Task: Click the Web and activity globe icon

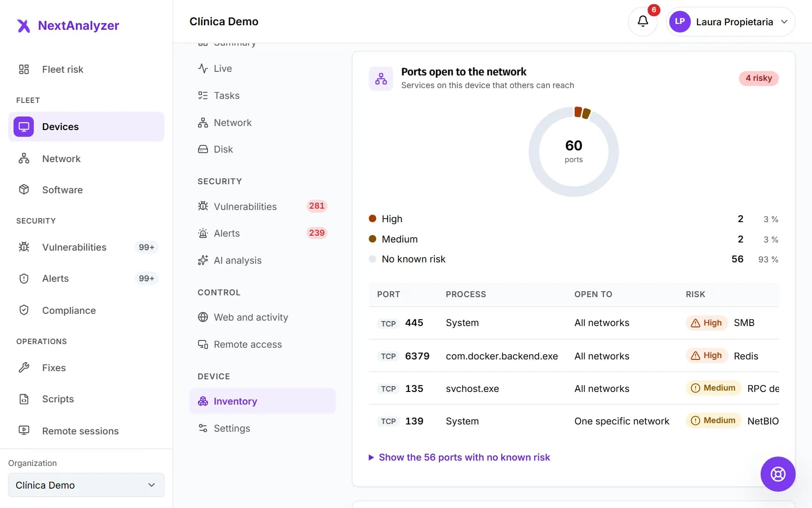Action: (203, 317)
